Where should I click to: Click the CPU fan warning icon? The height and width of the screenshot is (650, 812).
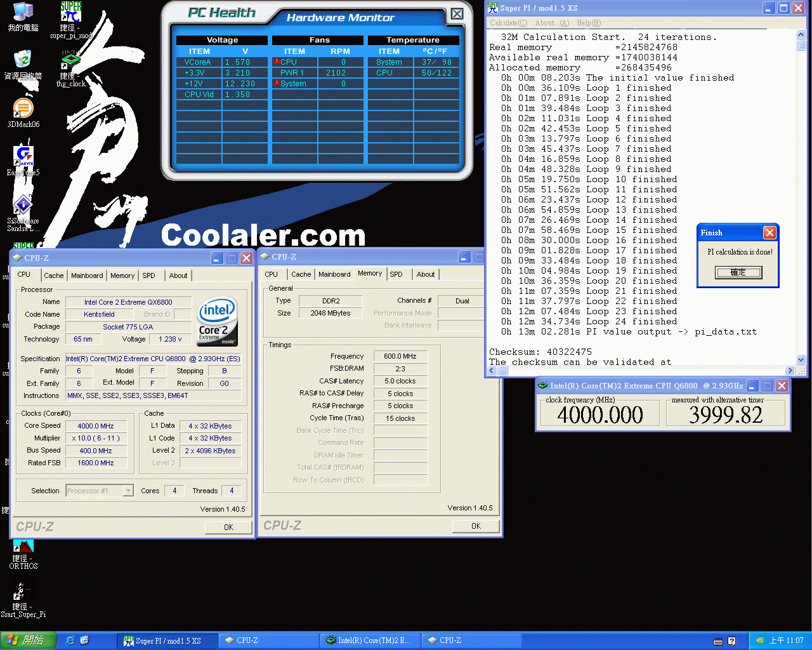277,62
